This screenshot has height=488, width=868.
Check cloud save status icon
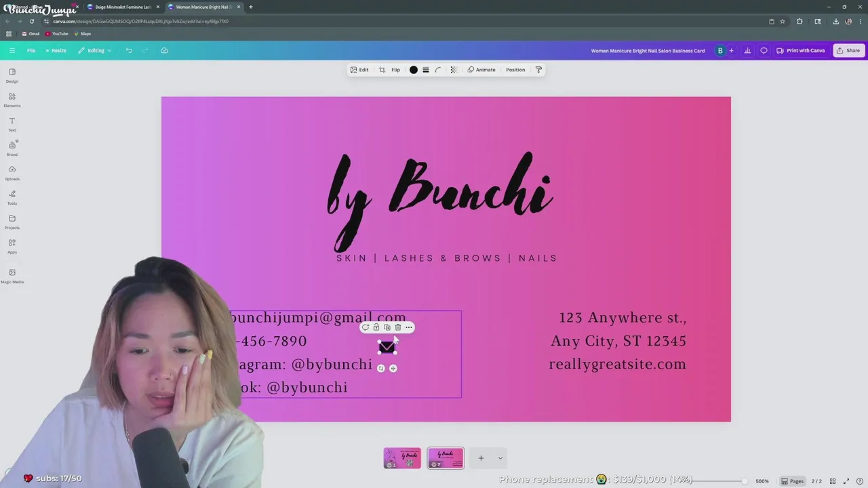[164, 50]
